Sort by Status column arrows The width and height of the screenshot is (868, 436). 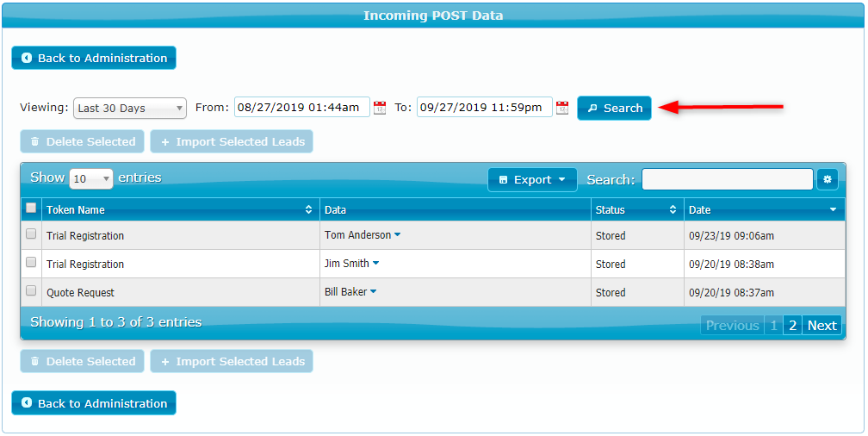[673, 210]
